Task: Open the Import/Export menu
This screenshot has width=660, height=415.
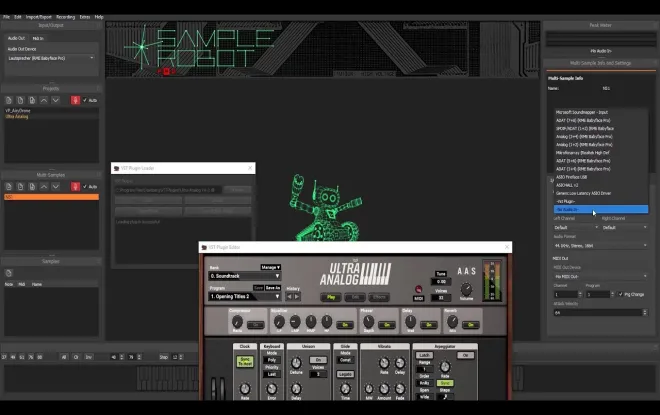Action: point(39,17)
